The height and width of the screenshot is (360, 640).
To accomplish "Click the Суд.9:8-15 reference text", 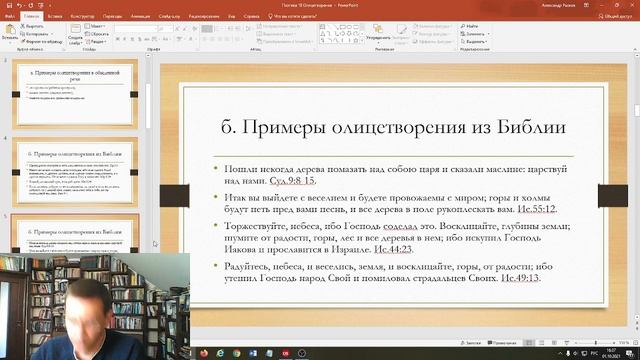I will (292, 180).
